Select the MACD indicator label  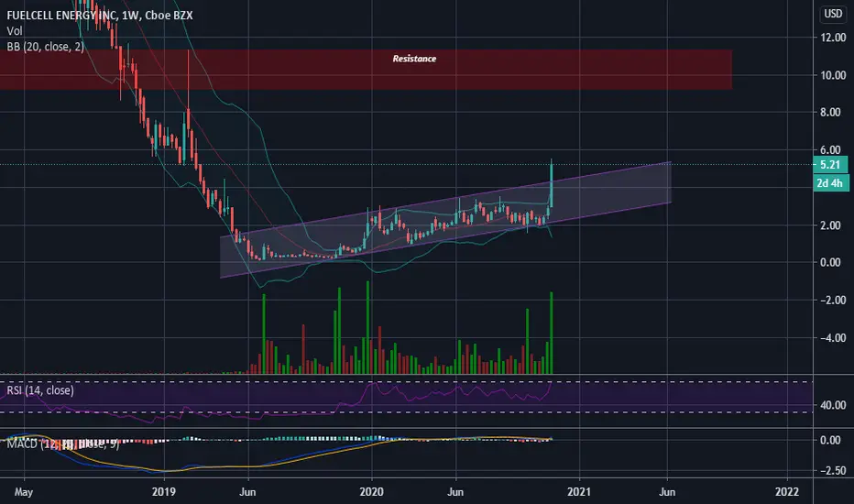pos(62,444)
